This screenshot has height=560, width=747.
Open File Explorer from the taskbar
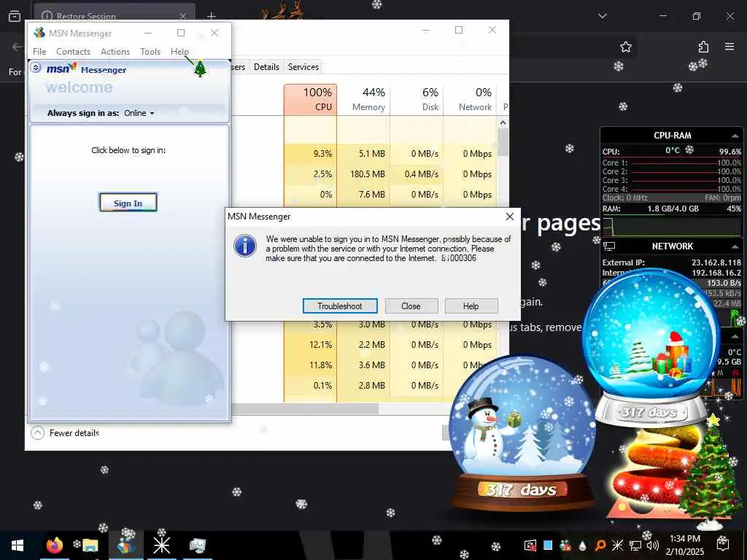tap(90, 545)
